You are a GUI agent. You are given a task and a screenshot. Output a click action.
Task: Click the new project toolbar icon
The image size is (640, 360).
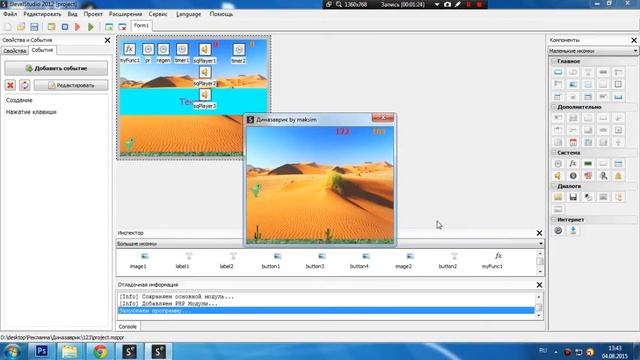pyautogui.click(x=8, y=27)
